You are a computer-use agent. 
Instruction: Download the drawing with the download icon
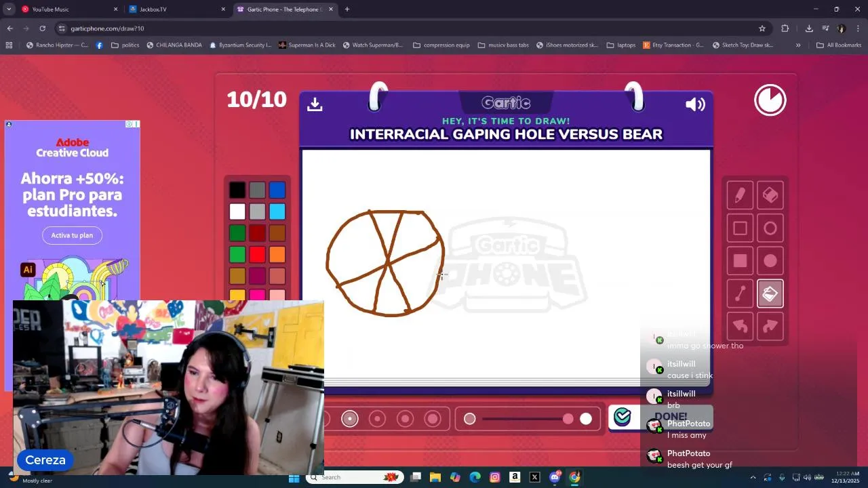coord(315,104)
